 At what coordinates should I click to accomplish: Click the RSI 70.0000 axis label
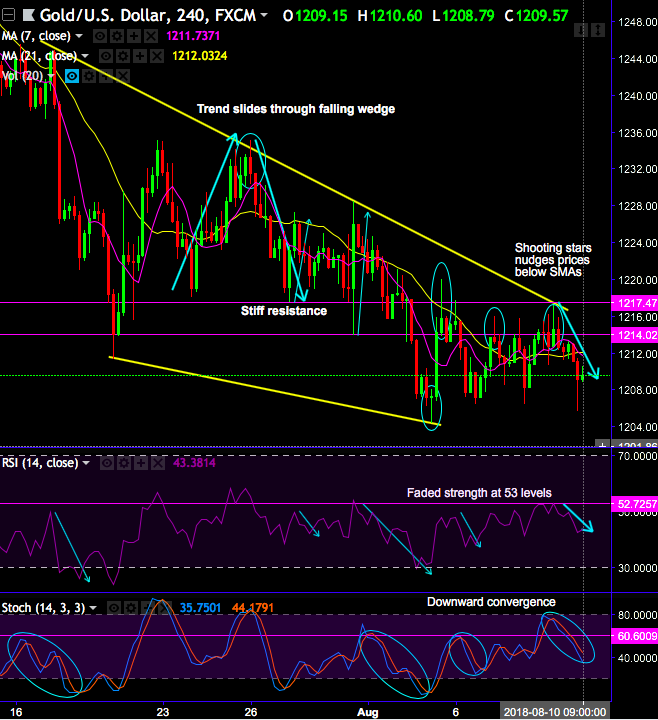coord(637,456)
